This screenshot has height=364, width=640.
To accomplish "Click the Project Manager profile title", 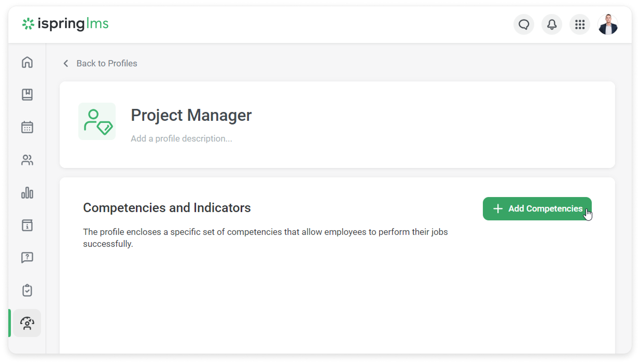I will point(191,115).
